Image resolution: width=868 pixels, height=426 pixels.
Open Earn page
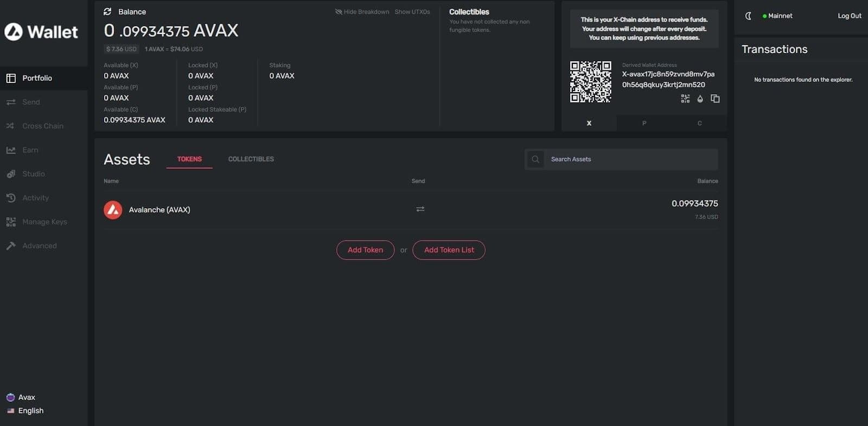tap(43, 150)
